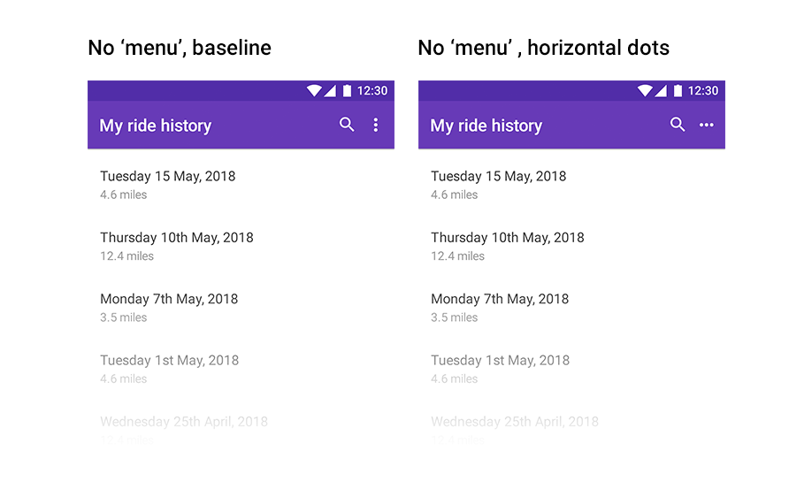Tap cellular signal icon in baseline mockup

tap(330, 91)
